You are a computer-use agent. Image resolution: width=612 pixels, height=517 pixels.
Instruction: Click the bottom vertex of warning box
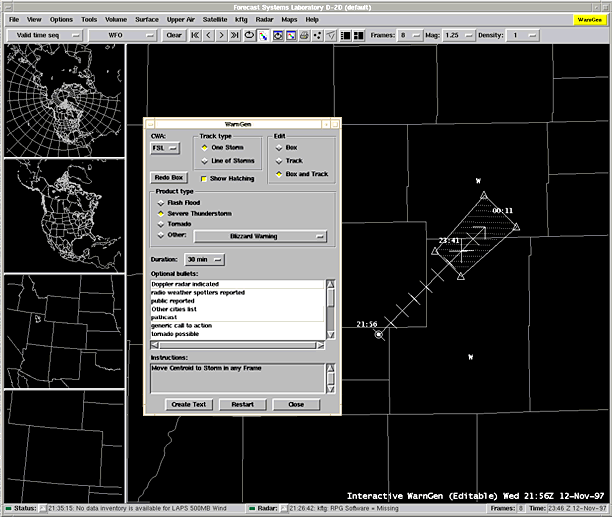[461, 276]
